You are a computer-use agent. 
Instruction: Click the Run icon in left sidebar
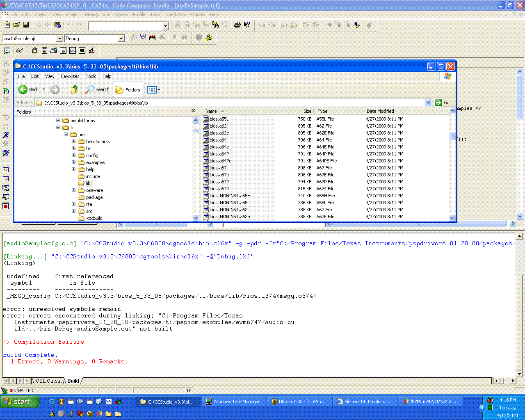pyautogui.click(x=6, y=135)
